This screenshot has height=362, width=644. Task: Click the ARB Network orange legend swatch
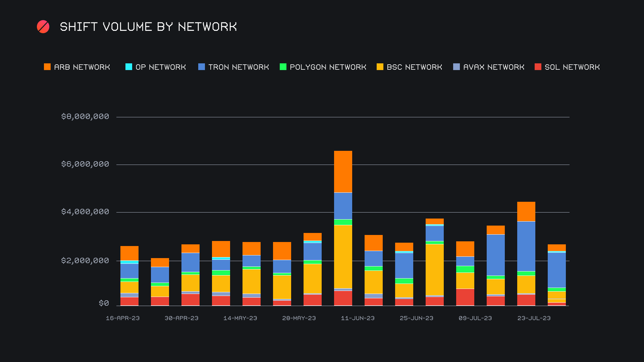coord(47,67)
